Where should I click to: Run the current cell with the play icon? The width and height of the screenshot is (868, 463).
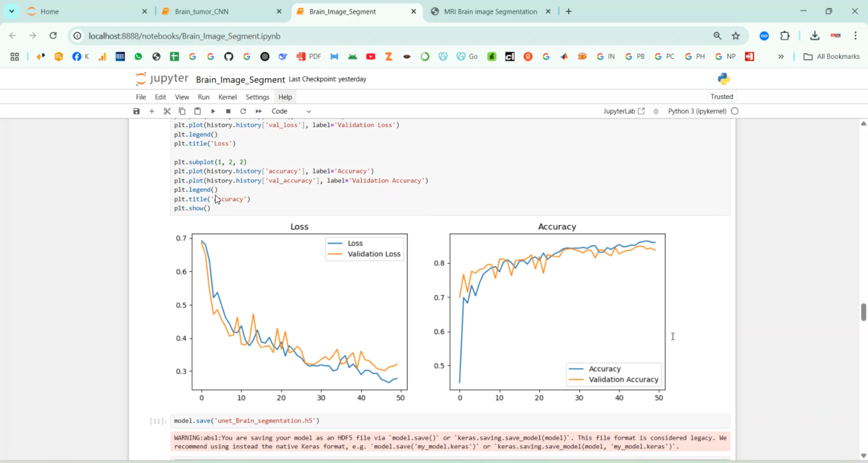pyautogui.click(x=213, y=111)
